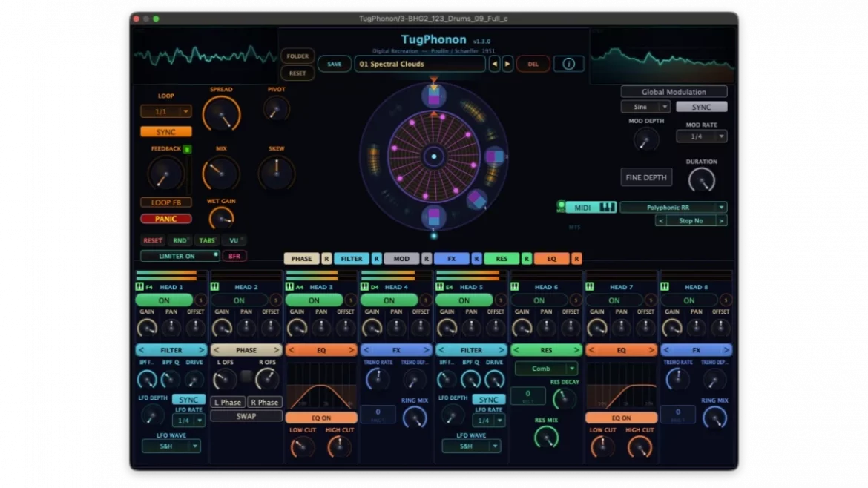
Task: Click the green B indicator next to FEEDBACK
Action: (187, 149)
